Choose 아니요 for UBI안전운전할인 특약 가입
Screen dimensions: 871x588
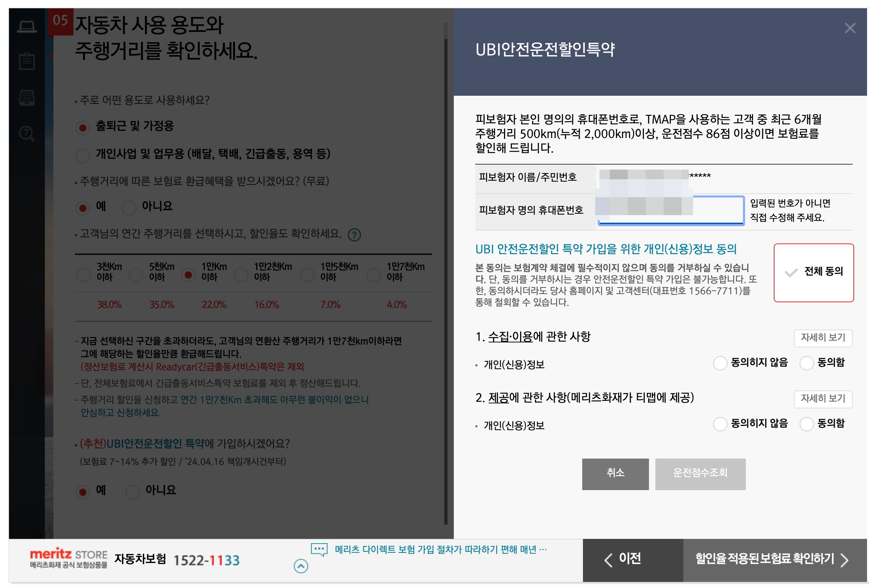(x=133, y=492)
